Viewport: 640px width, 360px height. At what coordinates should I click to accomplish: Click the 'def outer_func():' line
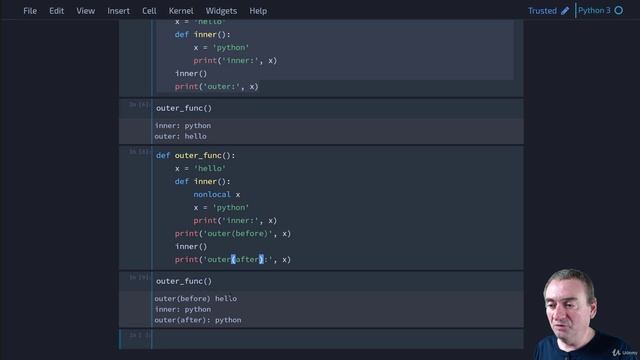(196, 156)
